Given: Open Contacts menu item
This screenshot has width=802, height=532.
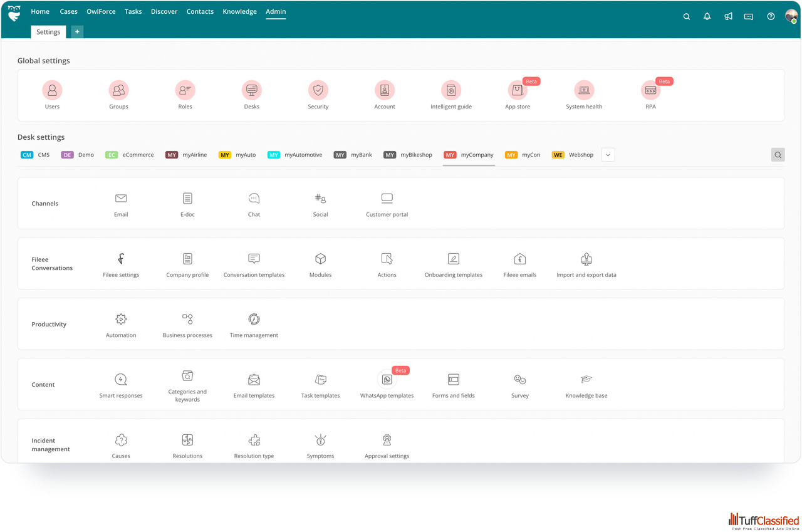Looking at the screenshot, I should tap(200, 11).
